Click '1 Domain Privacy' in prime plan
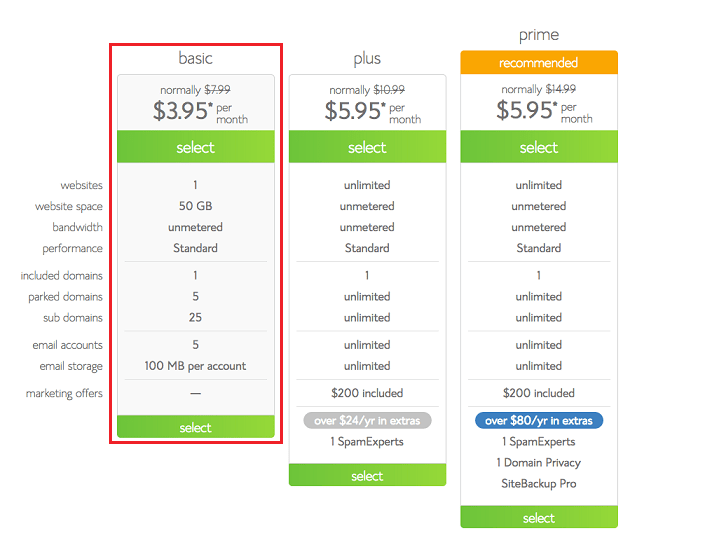The height and width of the screenshot is (538, 705). (x=539, y=462)
